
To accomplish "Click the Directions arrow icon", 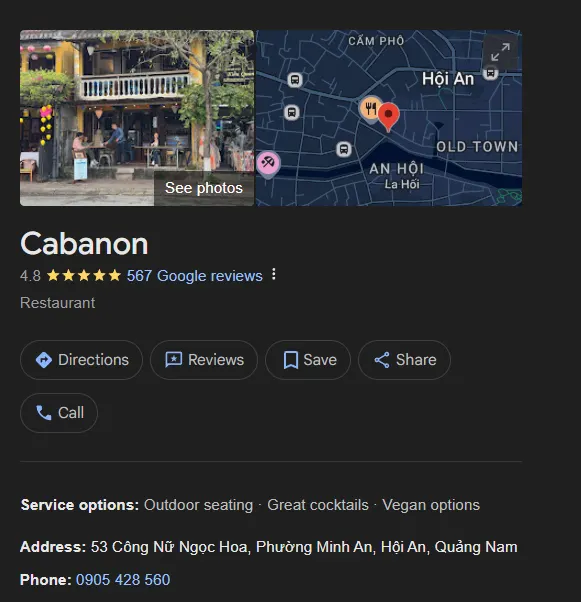I will (x=43, y=360).
